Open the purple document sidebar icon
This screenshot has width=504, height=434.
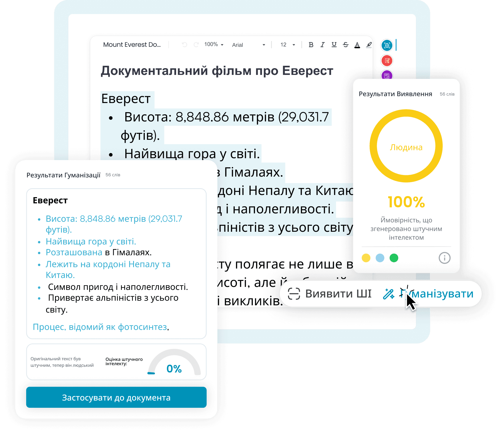coord(387,75)
